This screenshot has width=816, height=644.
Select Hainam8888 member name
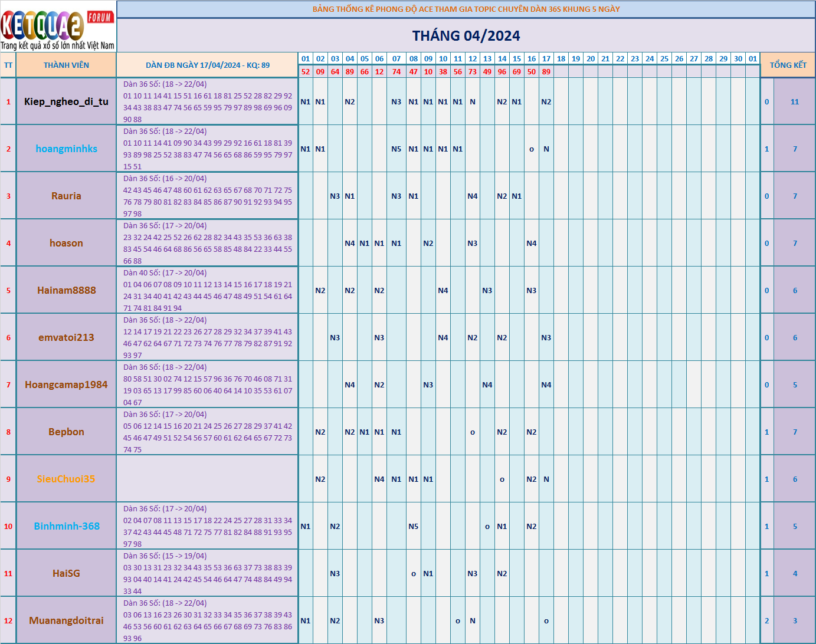tap(66, 290)
